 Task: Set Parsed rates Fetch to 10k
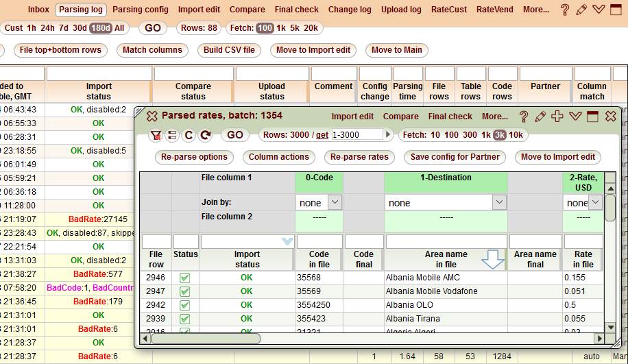516,135
